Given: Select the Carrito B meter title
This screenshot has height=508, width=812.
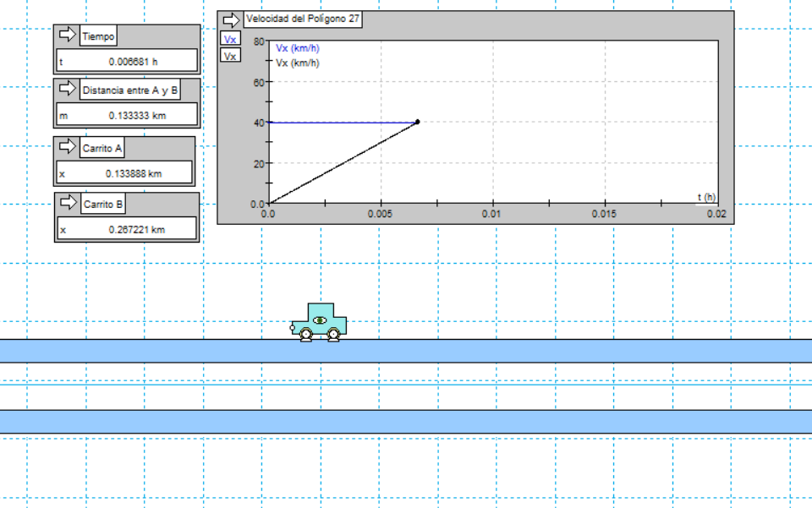Looking at the screenshot, I should pos(103,205).
